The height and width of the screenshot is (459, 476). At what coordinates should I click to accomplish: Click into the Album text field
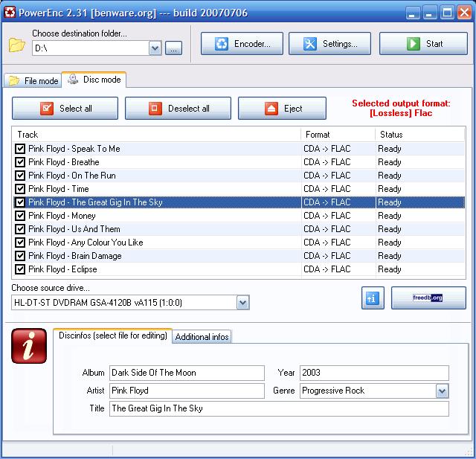click(187, 373)
